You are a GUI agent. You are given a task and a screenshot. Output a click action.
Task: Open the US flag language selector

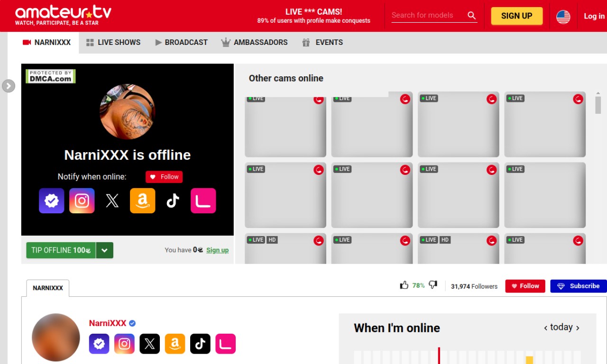pyautogui.click(x=563, y=17)
